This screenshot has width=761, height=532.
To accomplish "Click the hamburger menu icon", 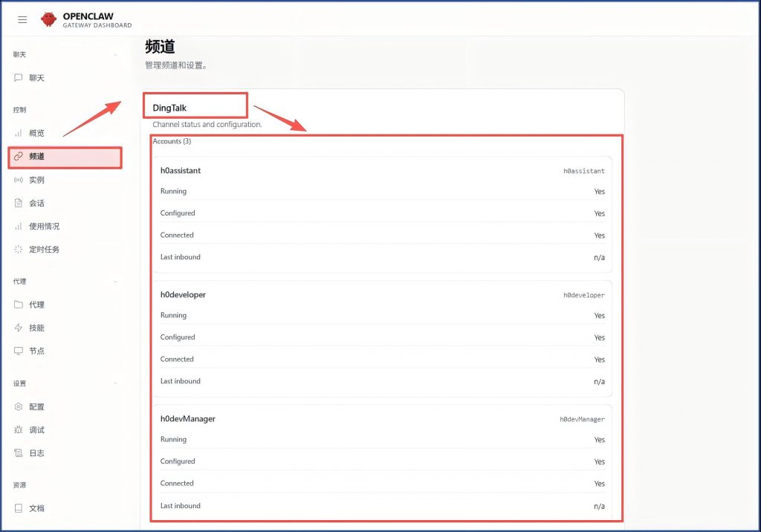I will [x=22, y=20].
